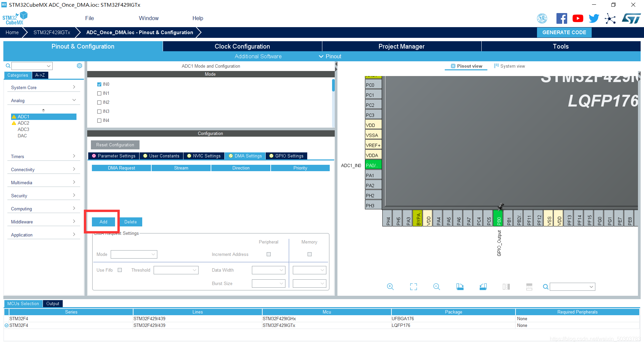
Task: Open the Help menu
Action: [x=198, y=18]
